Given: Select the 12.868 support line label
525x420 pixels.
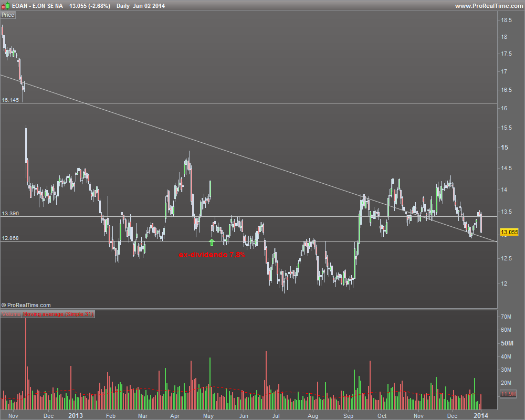Looking at the screenshot, I should point(10,238).
